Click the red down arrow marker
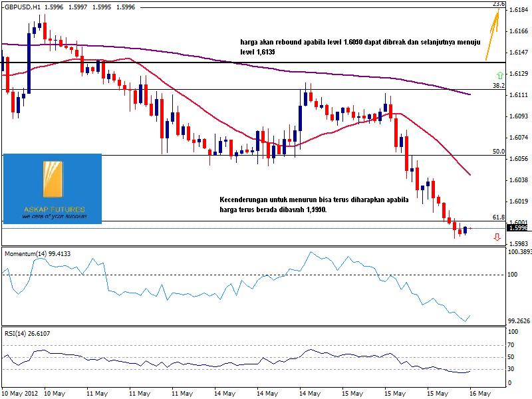The height and width of the screenshot is (399, 532). pos(497,237)
